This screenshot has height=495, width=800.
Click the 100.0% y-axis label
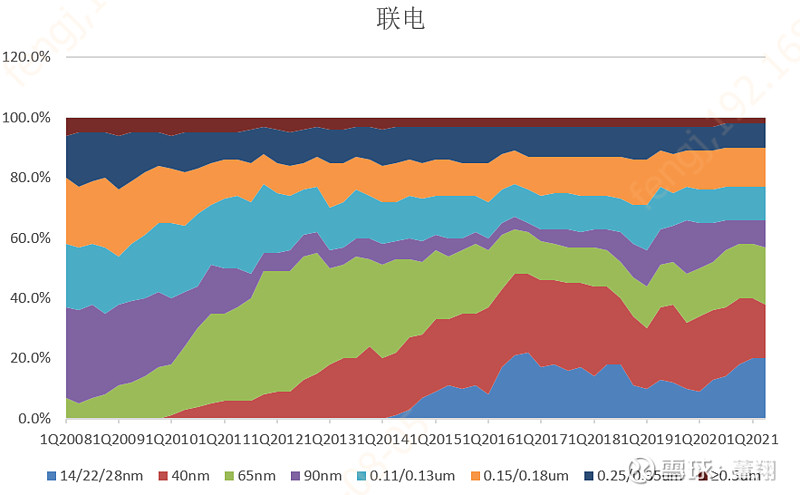point(27,118)
